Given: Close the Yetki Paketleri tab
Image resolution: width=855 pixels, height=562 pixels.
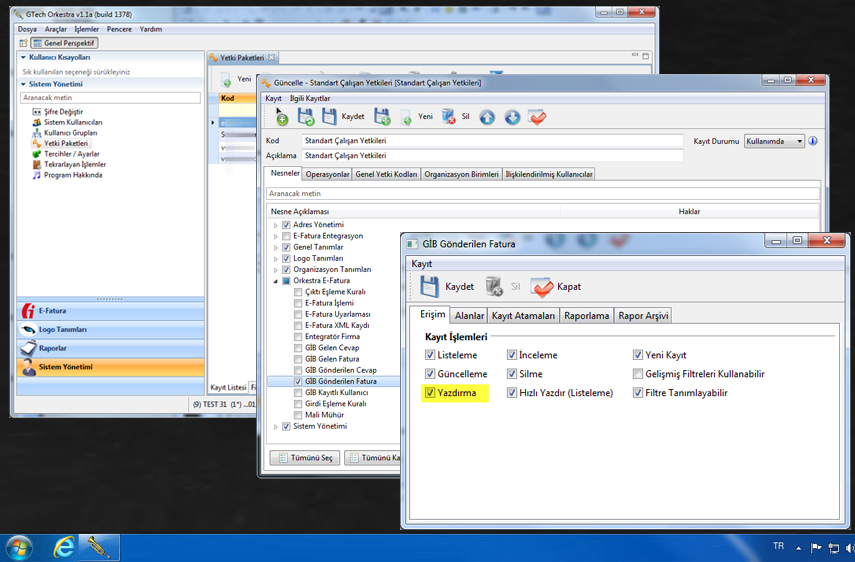Looking at the screenshot, I should click(272, 57).
